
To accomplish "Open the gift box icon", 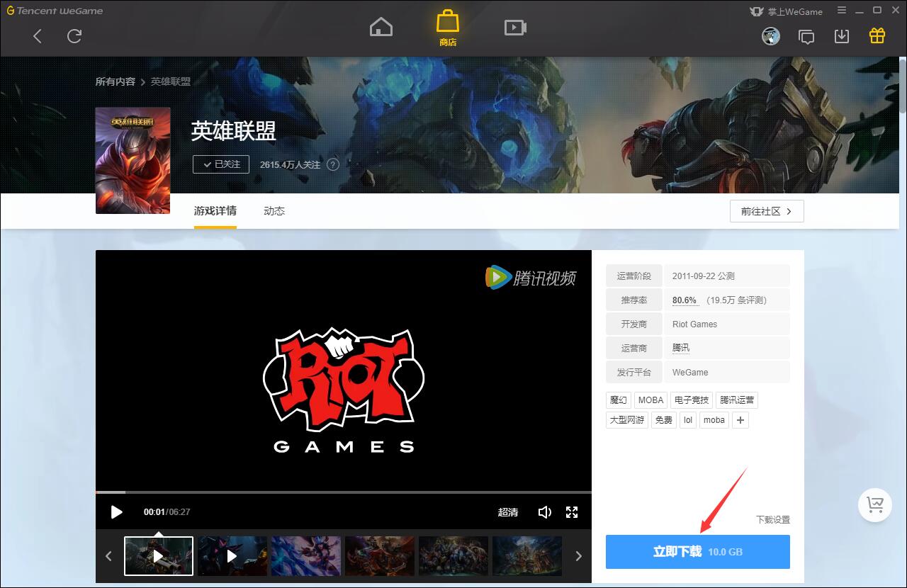I will coord(877,35).
